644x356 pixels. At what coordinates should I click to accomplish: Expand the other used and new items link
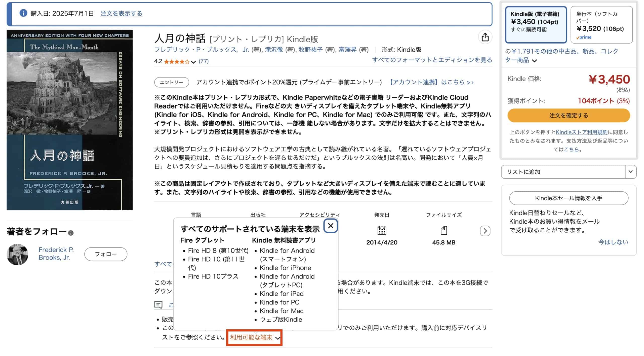(x=561, y=56)
